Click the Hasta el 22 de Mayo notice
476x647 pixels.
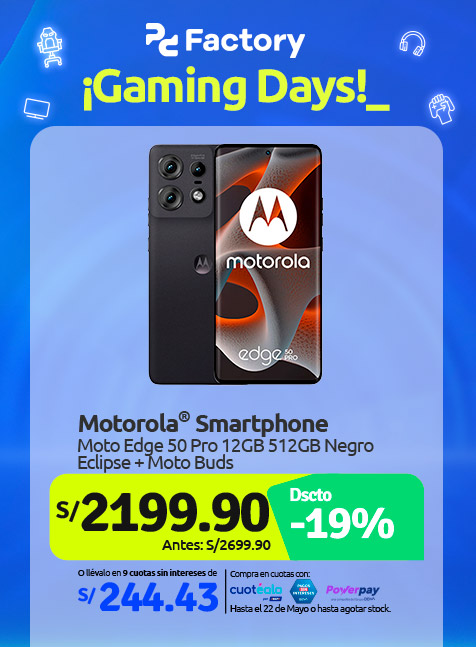tap(310, 609)
